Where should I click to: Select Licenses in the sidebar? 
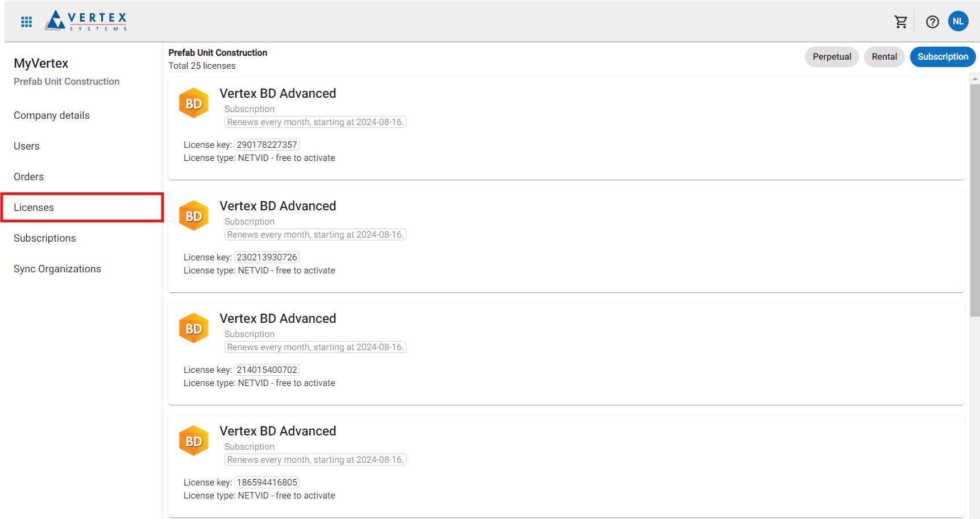(34, 207)
